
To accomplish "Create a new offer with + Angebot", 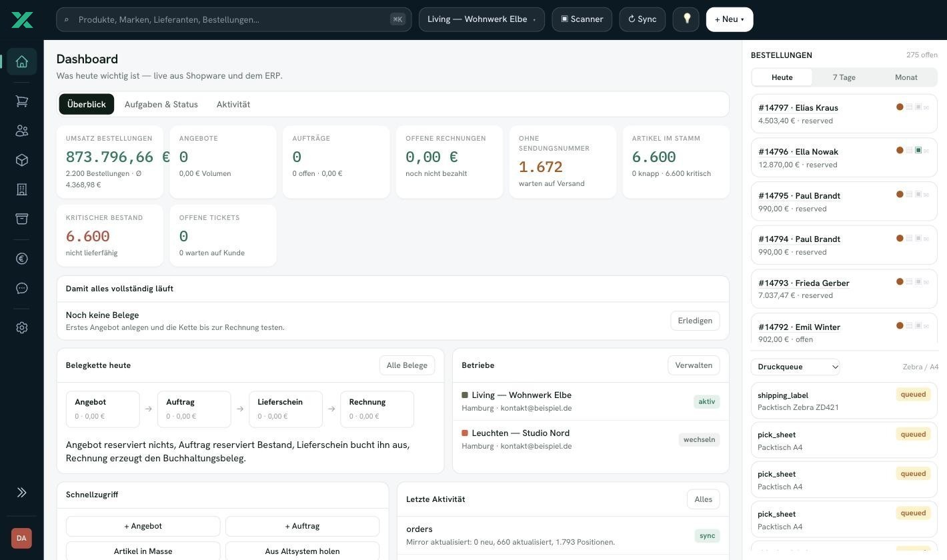I will [143, 526].
